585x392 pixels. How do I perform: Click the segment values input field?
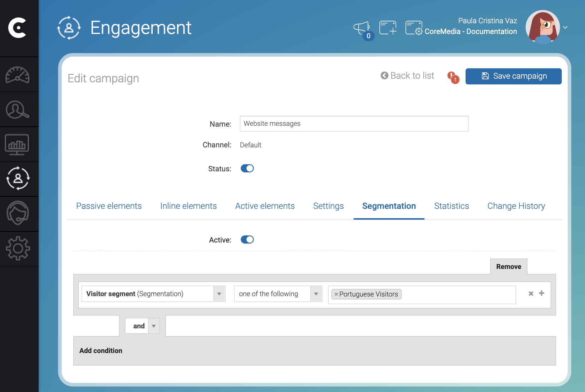pos(422,294)
